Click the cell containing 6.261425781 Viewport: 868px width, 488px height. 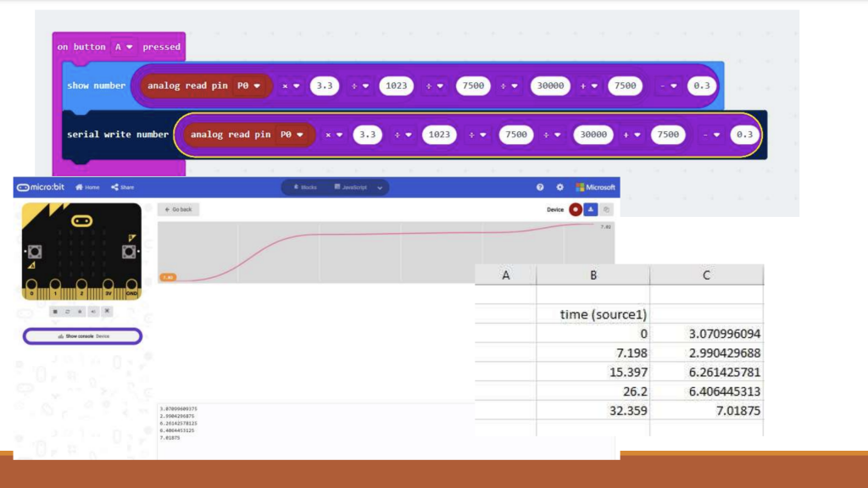[x=706, y=373]
